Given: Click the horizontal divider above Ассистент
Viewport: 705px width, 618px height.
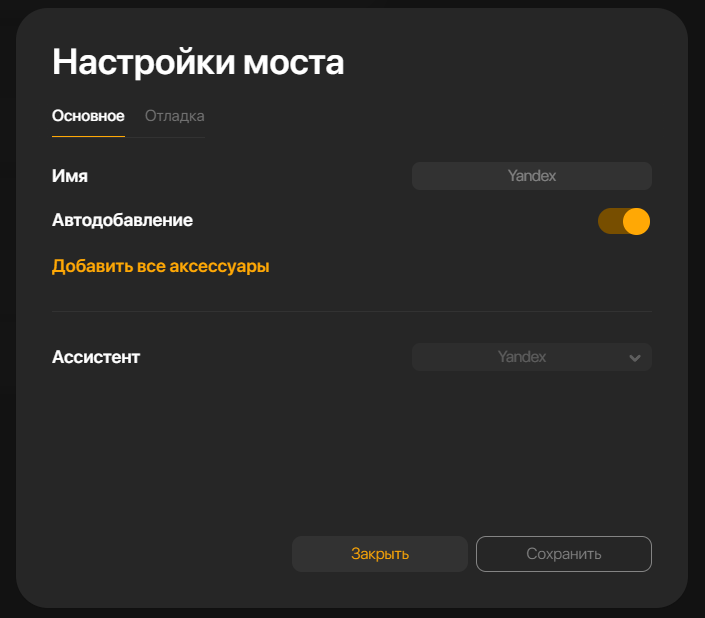Looking at the screenshot, I should (351, 311).
